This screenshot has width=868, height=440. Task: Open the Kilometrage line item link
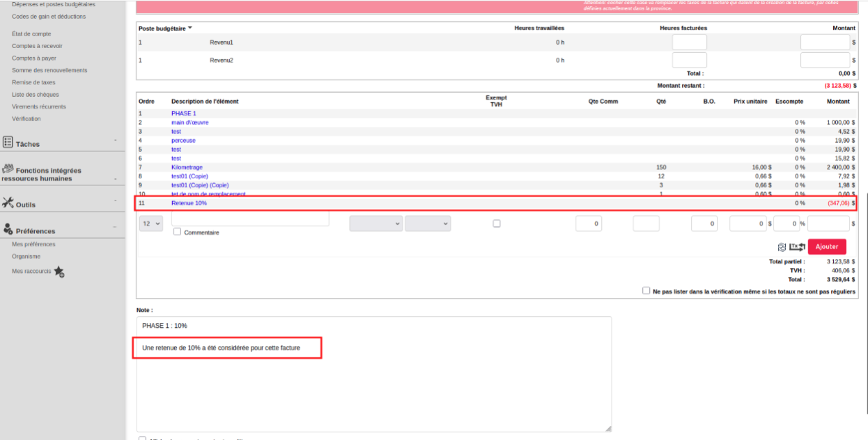click(x=186, y=167)
